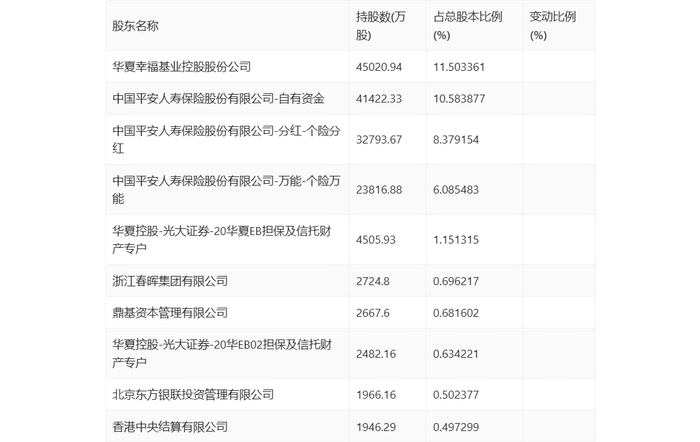Viewport: 700px width, 442px height.
Task: Click the percentage 0.497299
Action: 456,427
